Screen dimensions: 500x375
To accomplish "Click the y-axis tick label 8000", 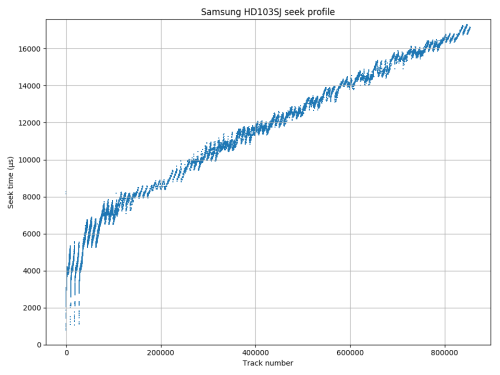I will [32, 197].
